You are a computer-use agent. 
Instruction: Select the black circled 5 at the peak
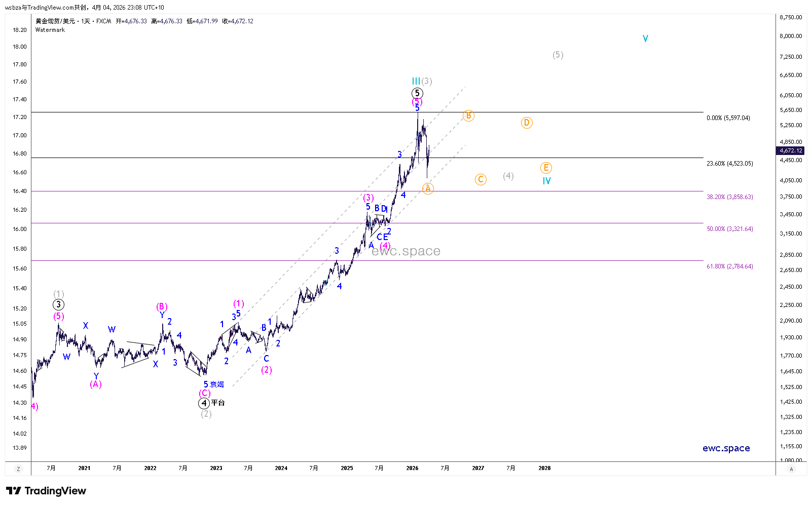417,93
